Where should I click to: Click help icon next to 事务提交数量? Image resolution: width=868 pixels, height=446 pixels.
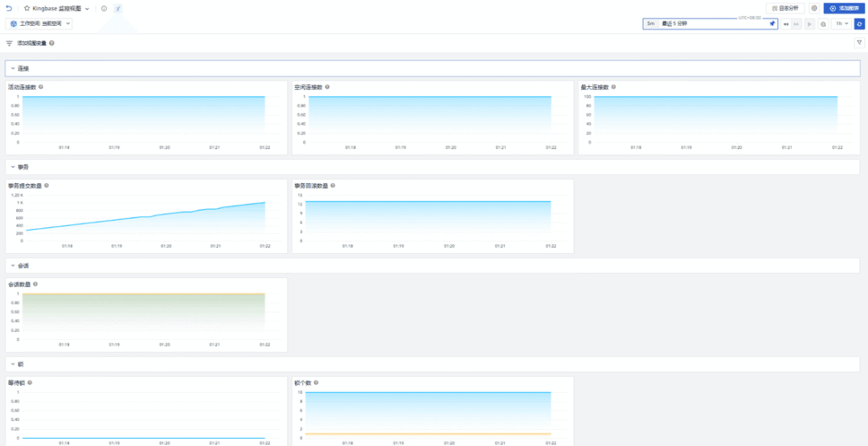tap(47, 186)
